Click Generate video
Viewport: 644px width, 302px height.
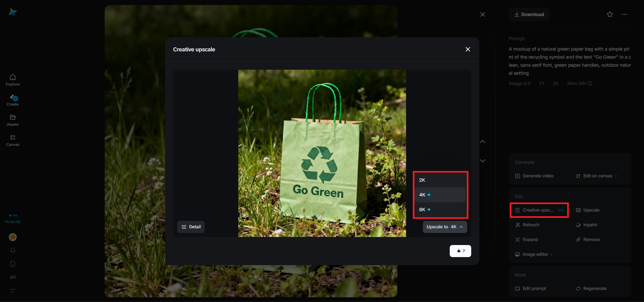click(534, 176)
